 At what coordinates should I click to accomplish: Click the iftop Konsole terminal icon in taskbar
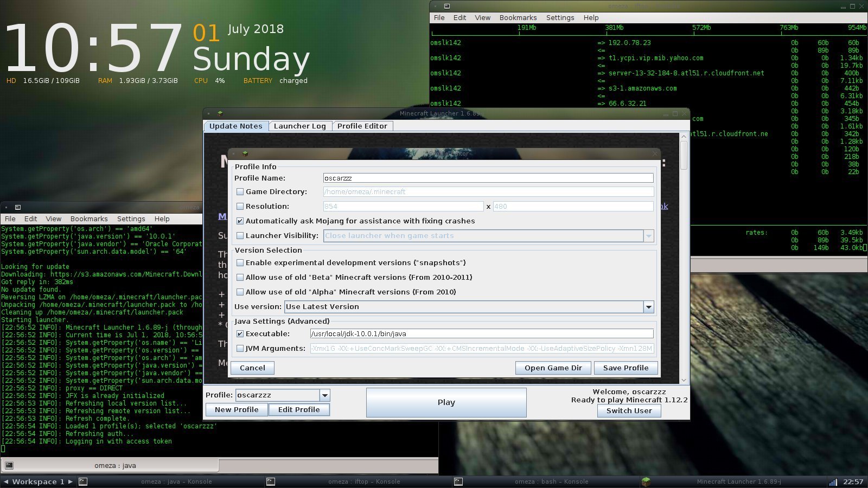(x=271, y=481)
